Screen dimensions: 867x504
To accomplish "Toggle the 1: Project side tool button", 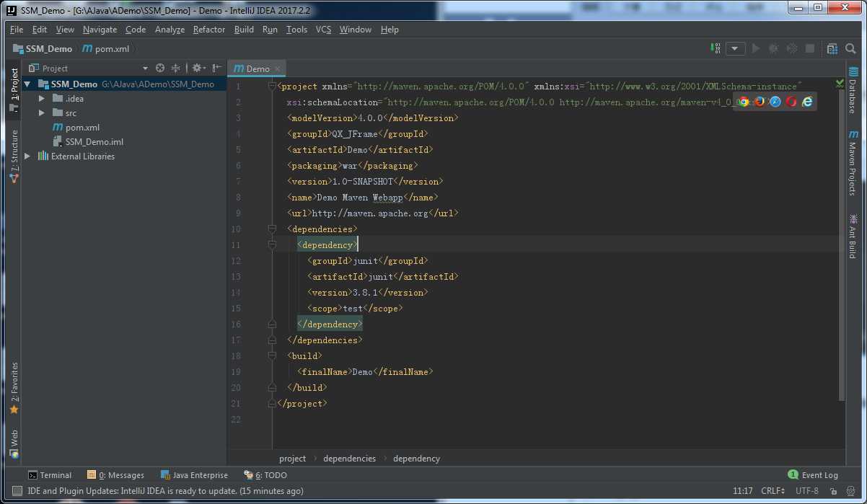I will (x=14, y=90).
